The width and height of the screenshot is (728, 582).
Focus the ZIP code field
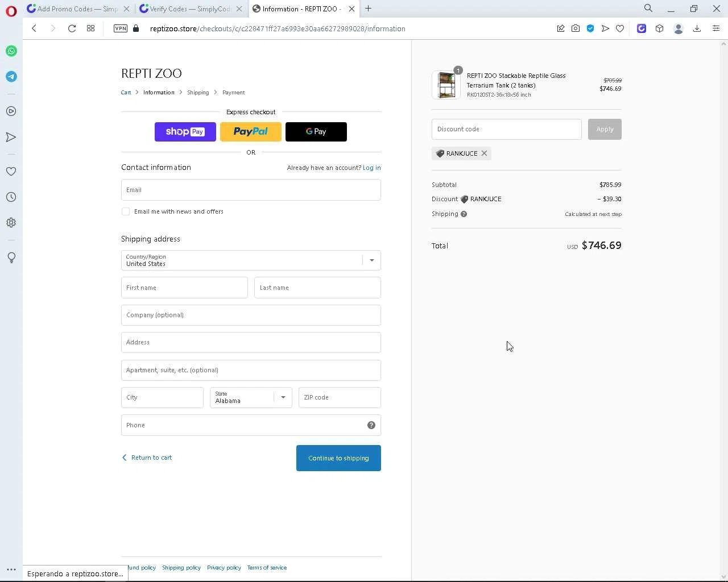pyautogui.click(x=340, y=397)
